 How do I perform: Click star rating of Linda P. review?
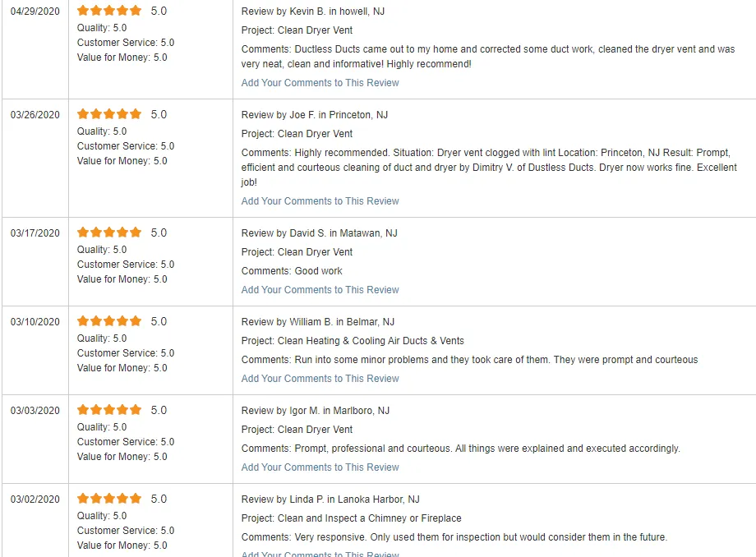click(x=109, y=499)
